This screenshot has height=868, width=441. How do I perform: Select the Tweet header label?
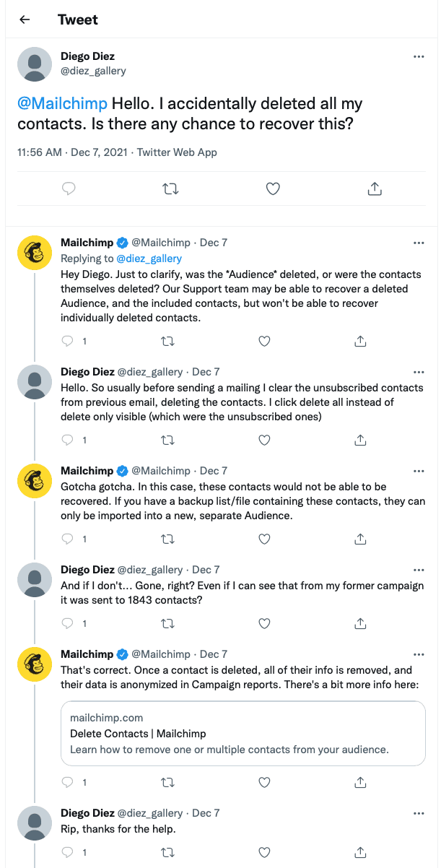tap(77, 19)
